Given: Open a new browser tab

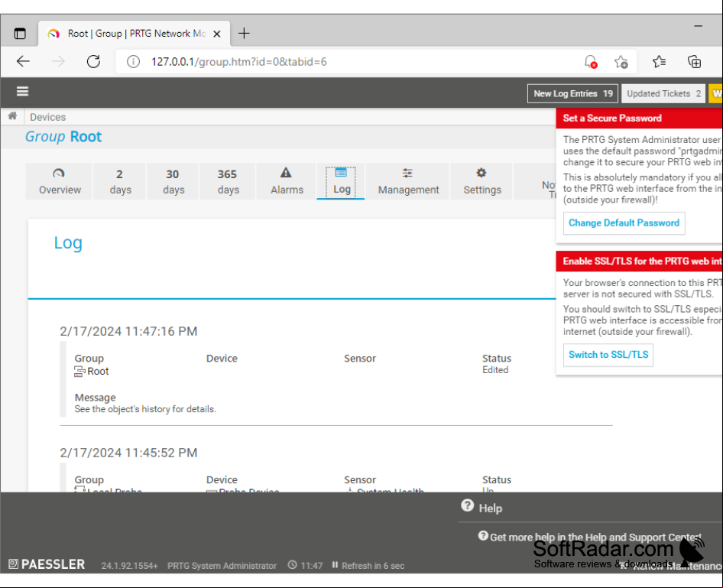Looking at the screenshot, I should pos(244,33).
